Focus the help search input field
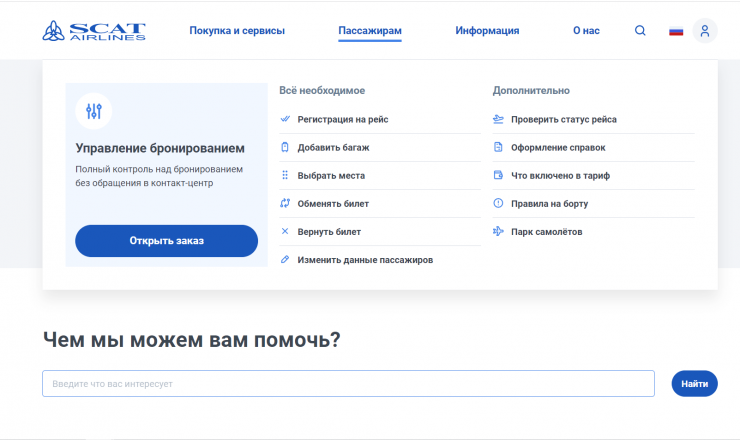Screen dimensions: 740x440 (x=348, y=384)
